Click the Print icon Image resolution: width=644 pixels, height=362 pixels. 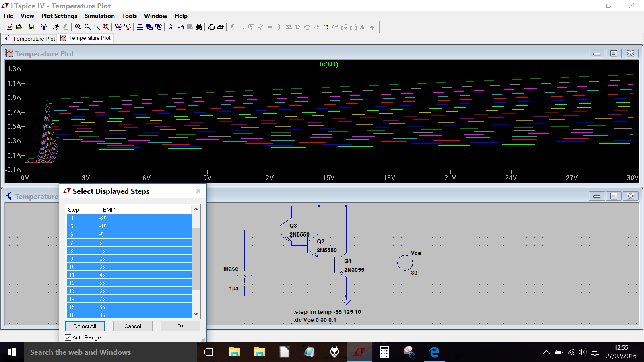(221, 27)
